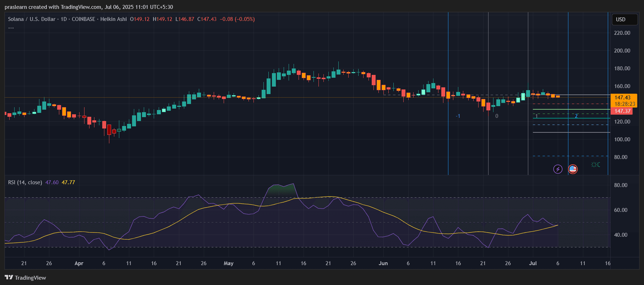Click the orange 147.43 current price label
644x285 pixels.
point(623,97)
